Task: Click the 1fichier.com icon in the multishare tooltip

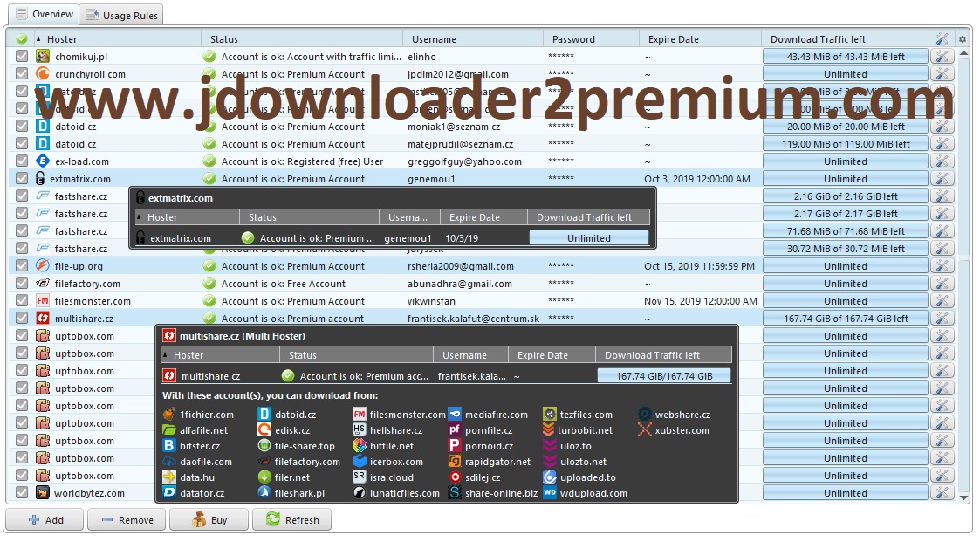Action: (168, 414)
